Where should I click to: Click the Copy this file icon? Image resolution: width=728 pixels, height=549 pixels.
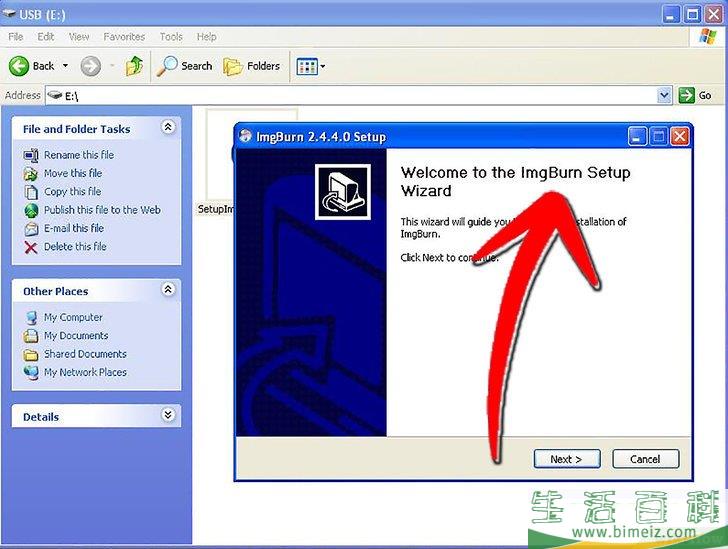click(31, 192)
